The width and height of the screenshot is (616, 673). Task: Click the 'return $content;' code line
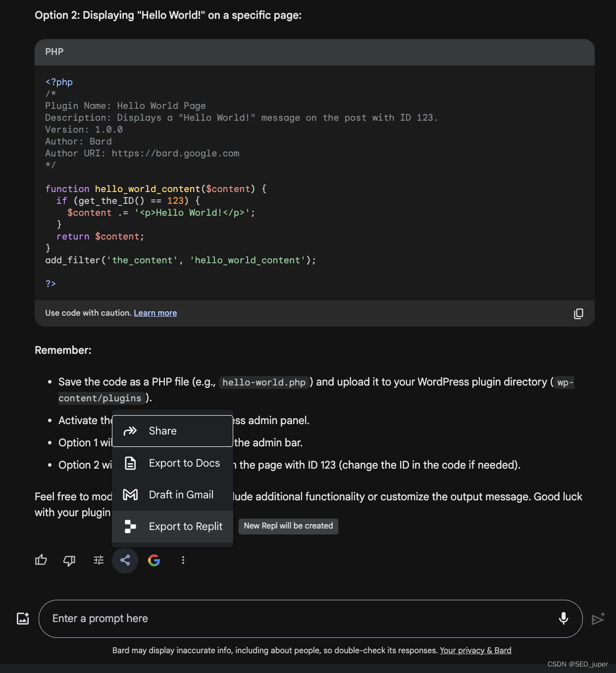click(100, 237)
